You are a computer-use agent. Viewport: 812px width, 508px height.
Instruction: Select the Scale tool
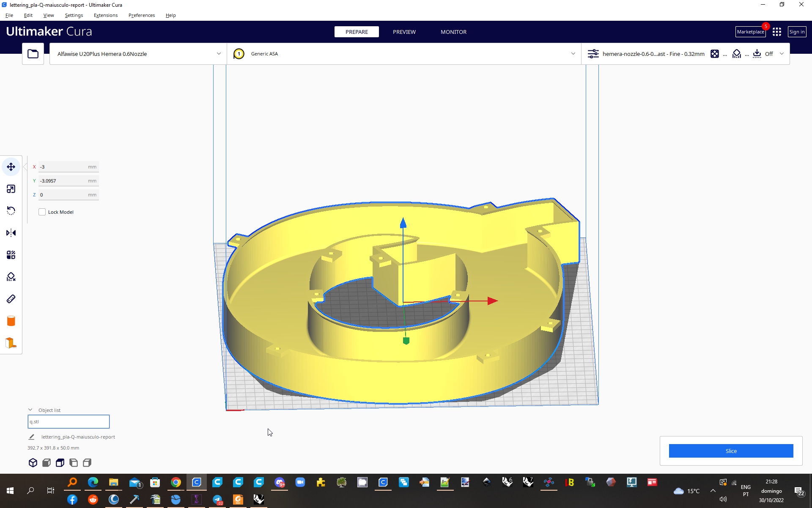pos(11,189)
